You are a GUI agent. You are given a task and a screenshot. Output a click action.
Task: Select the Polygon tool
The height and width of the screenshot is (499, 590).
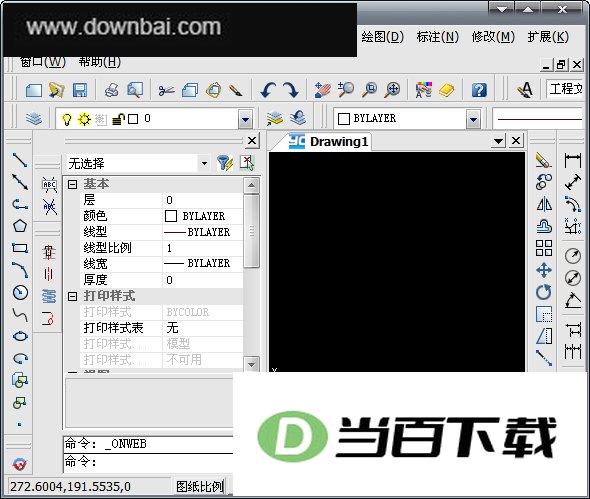pyautogui.click(x=20, y=226)
